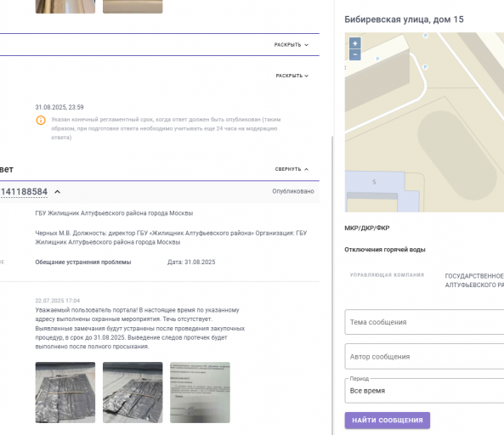Open the second cropped photo thumbnail at top
This screenshot has height=435, width=504.
point(133,7)
